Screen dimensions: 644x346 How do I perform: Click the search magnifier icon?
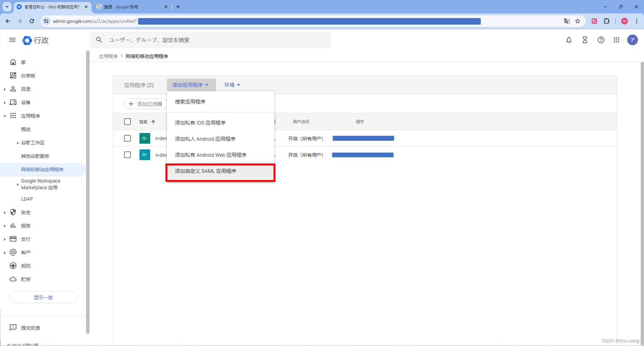tap(99, 40)
